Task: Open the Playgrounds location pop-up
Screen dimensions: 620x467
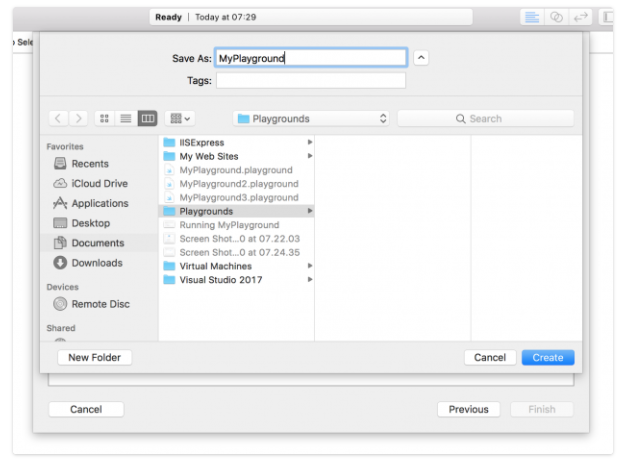Action: click(312, 119)
